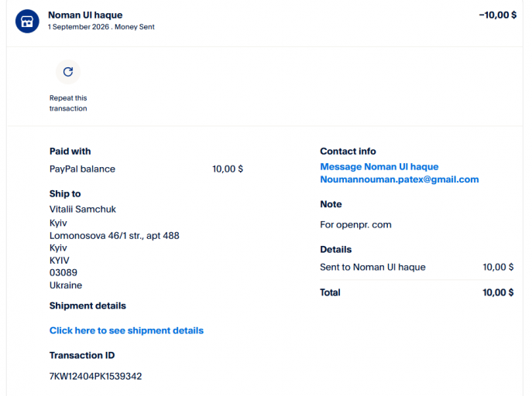
Task: Click the Contact info heading
Action: tap(348, 151)
